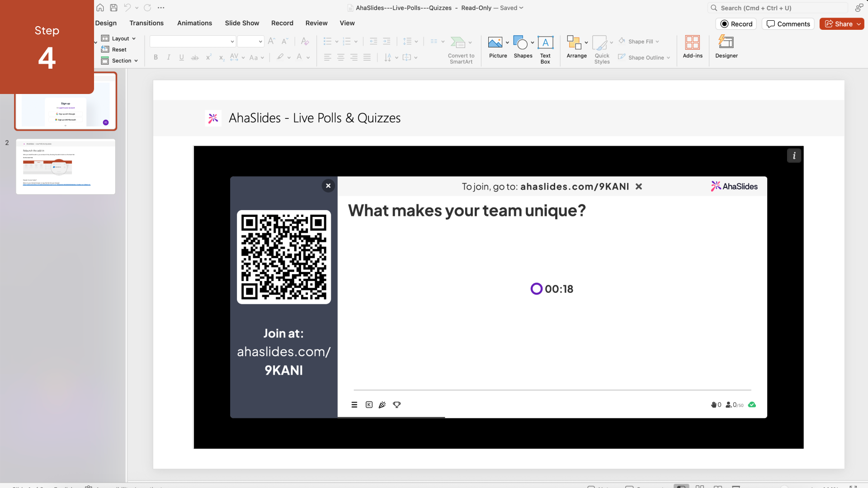Toggle underline text formatting
868x488 pixels.
coord(181,57)
